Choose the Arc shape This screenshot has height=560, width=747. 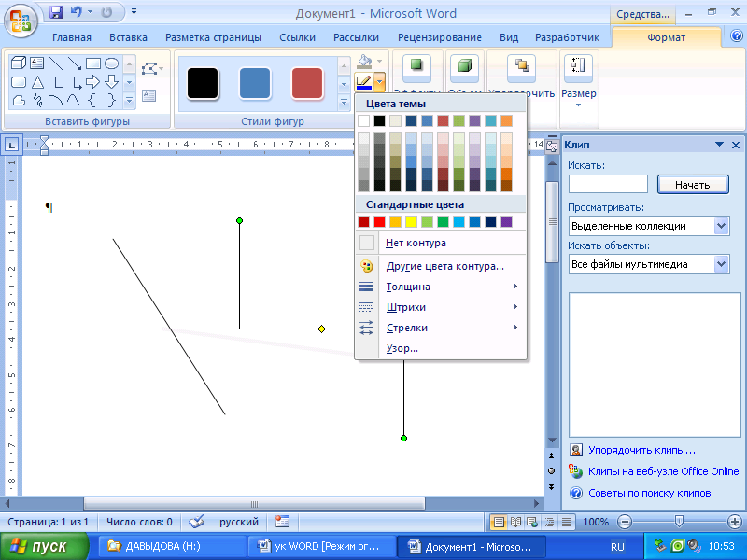(56, 100)
